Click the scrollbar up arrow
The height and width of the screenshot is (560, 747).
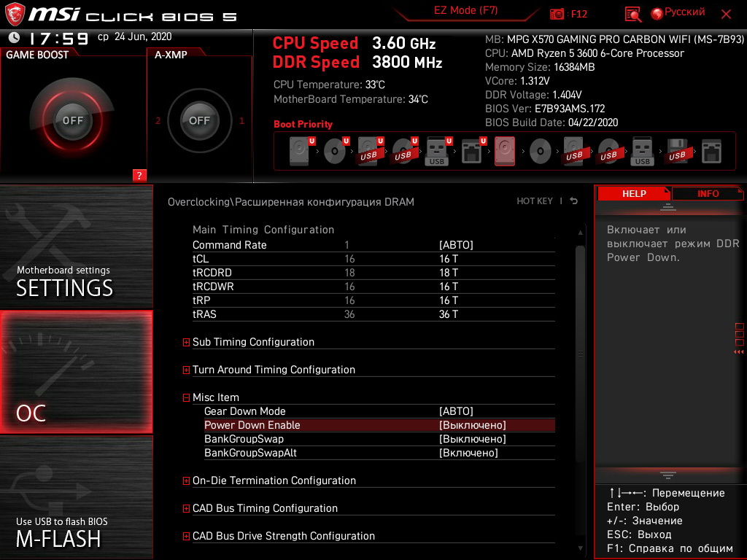580,233
